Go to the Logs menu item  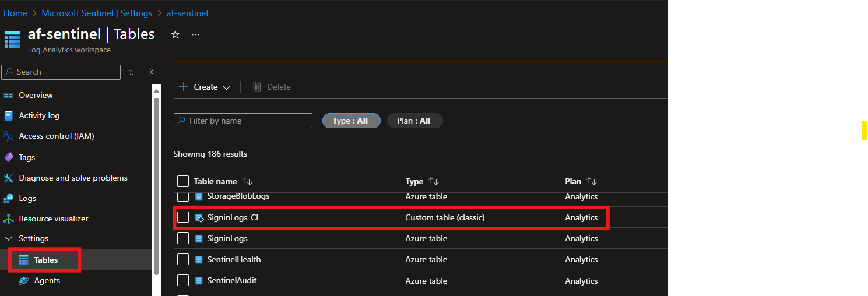pyautogui.click(x=27, y=198)
